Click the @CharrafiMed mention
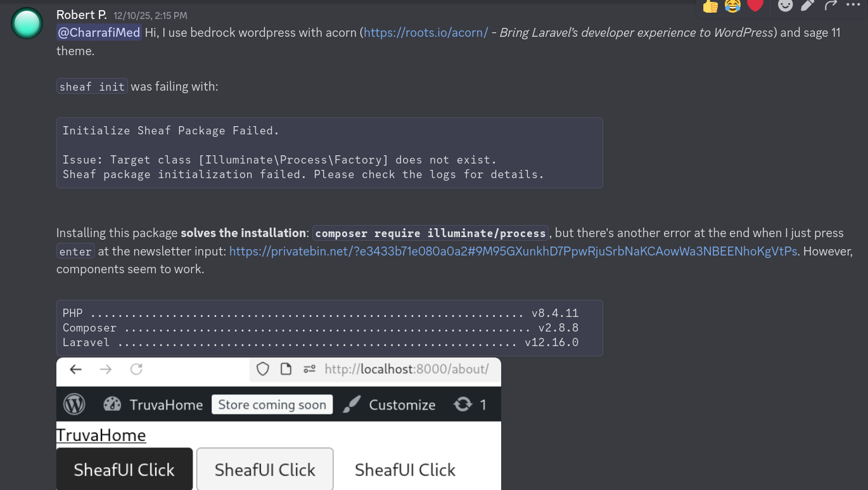This screenshot has height=490, width=868. click(x=99, y=32)
